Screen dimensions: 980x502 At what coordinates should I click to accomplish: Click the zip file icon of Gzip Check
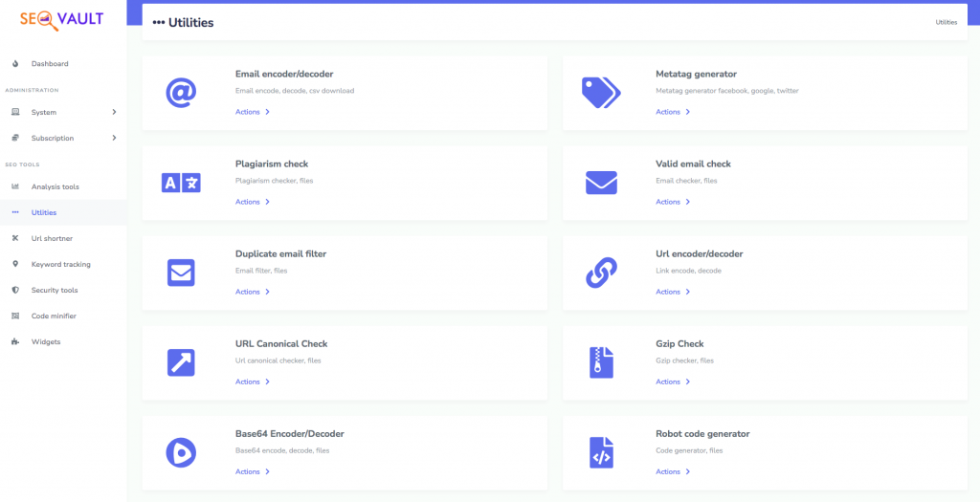[x=601, y=362]
